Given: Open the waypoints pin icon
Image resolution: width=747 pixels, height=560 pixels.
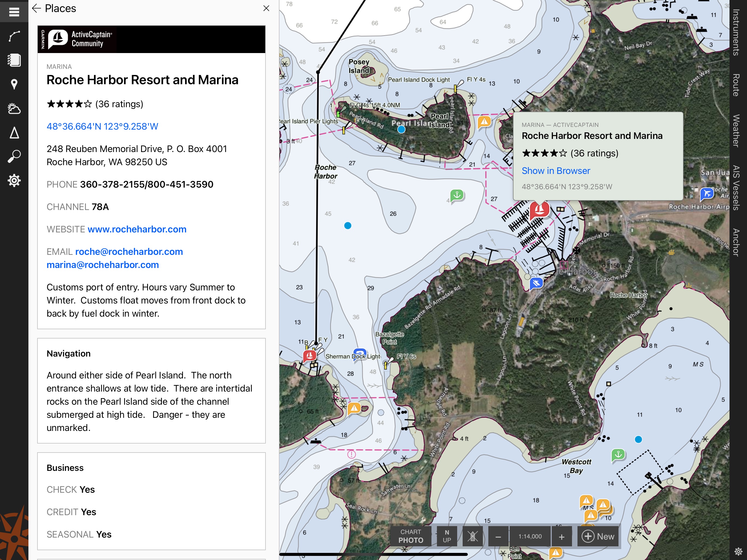Looking at the screenshot, I should 14,84.
